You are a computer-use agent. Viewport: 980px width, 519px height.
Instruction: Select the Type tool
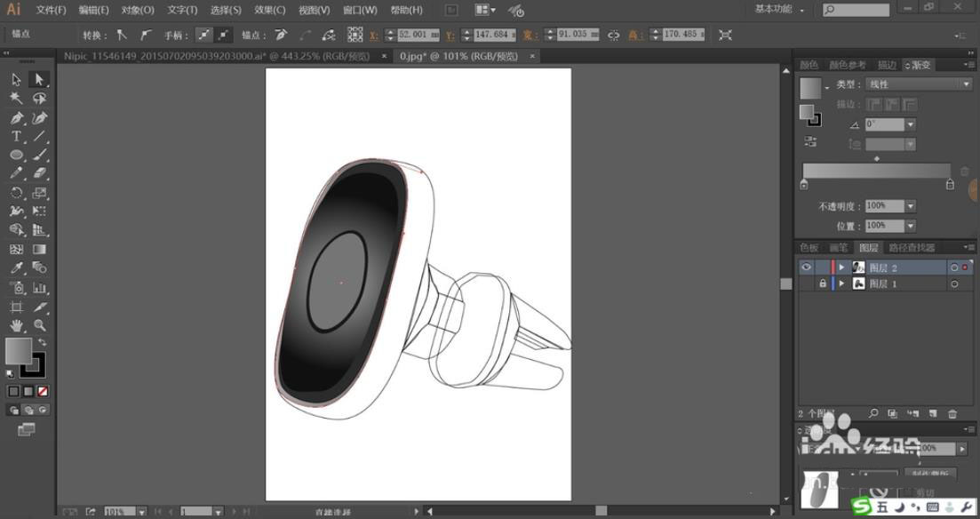16,136
